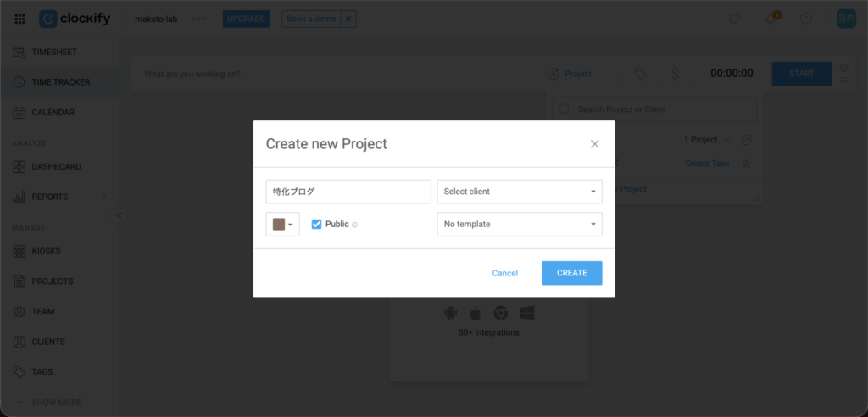Screen dimensions: 868x417
Task: Go to Projects in the sidebar
Action: pos(53,281)
